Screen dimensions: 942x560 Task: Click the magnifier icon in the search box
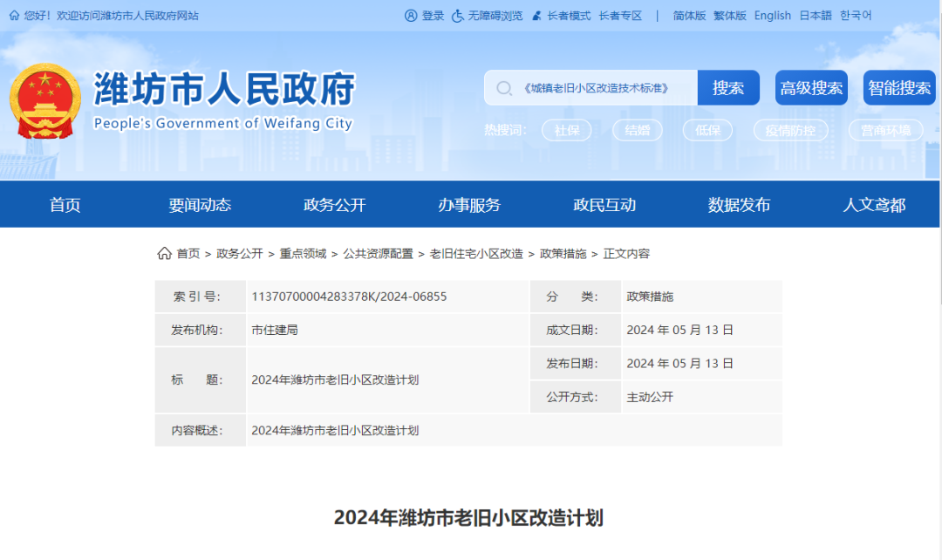point(504,88)
